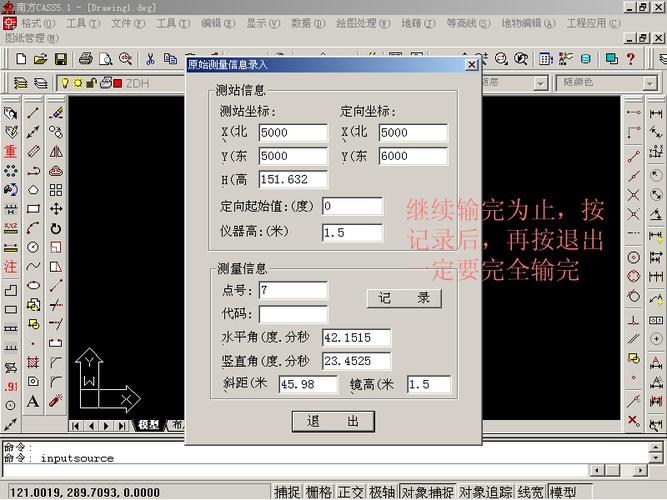Open the layer-list dropdown arrow
Image resolution: width=667 pixels, height=500 pixels.
[x=540, y=83]
